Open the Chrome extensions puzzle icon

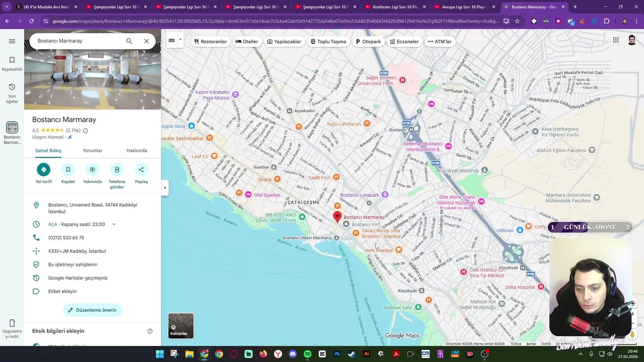click(606, 21)
